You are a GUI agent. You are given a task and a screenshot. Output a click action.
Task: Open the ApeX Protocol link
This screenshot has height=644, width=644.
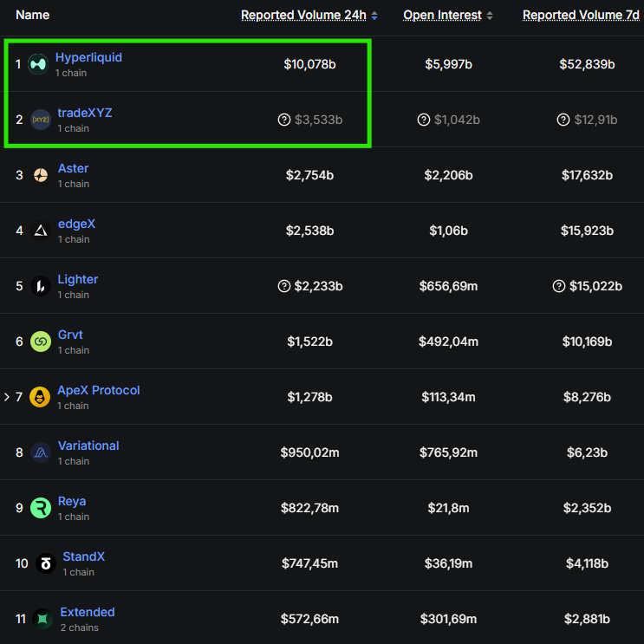[x=99, y=390]
